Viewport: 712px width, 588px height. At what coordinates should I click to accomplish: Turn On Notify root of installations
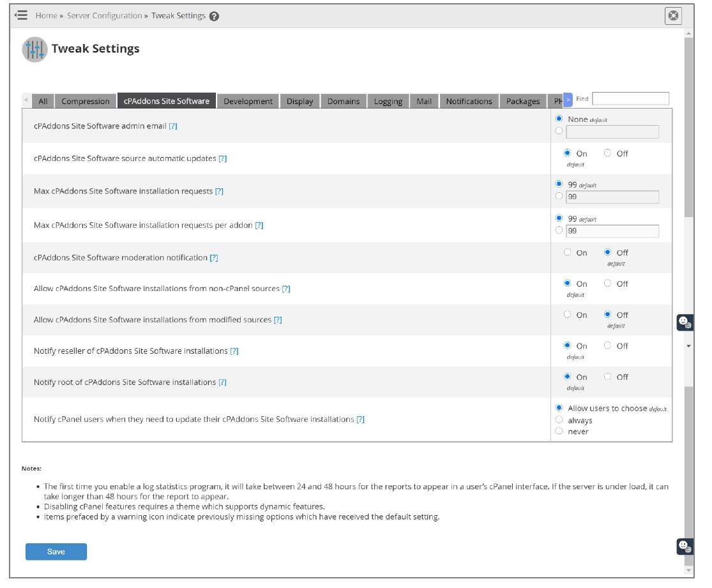coord(567,377)
